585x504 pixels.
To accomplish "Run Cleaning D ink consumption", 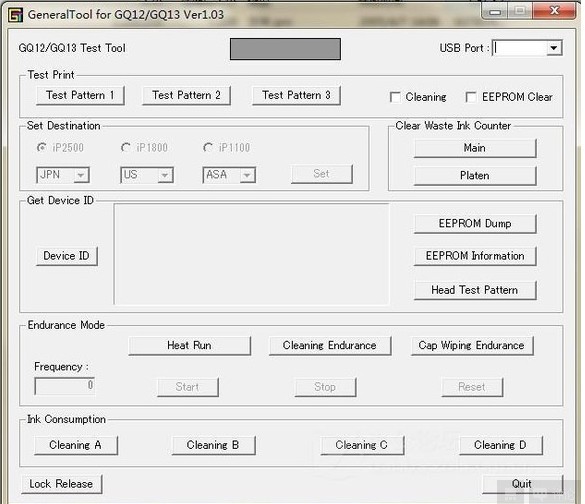I will 501,445.
